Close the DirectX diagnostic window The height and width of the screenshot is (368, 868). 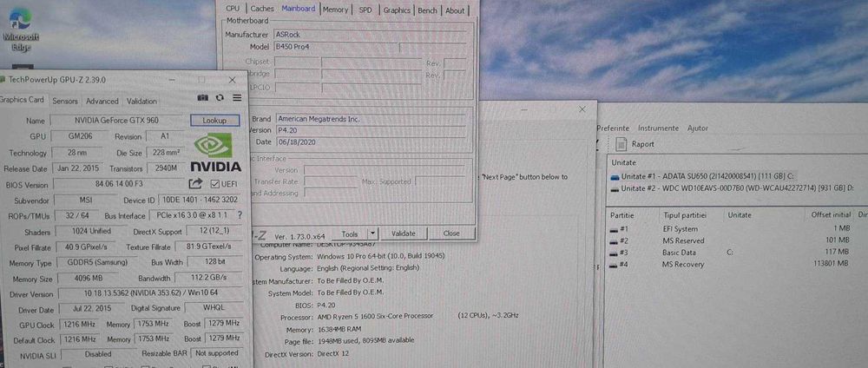582,109
